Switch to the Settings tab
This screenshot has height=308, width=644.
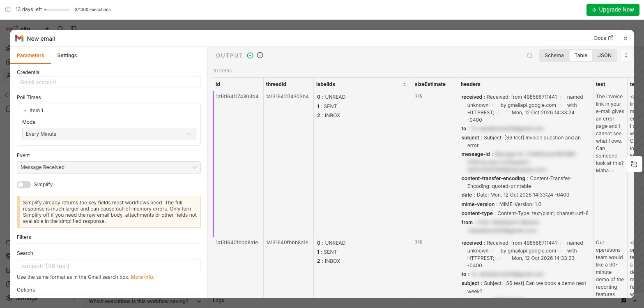67,56
